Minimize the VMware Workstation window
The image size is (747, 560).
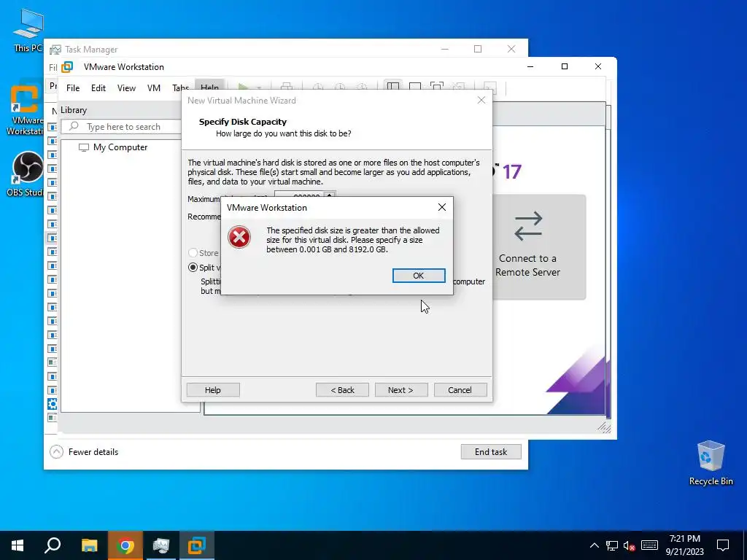click(x=530, y=66)
